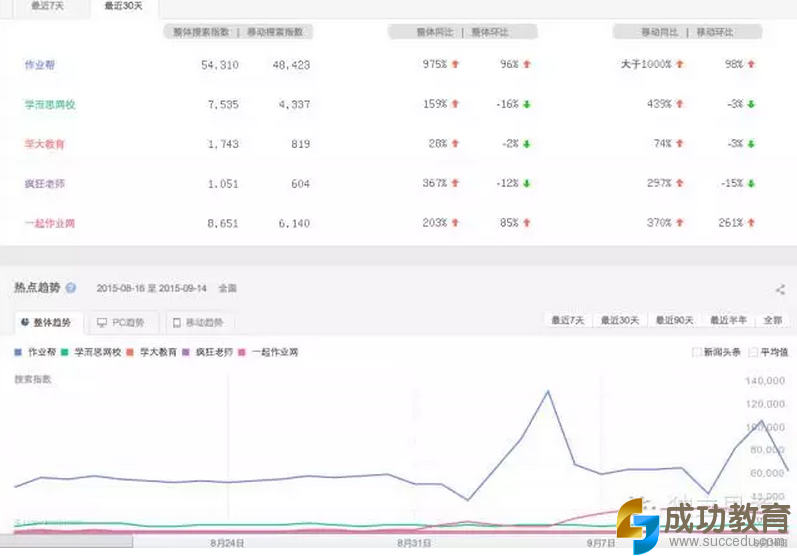The width and height of the screenshot is (797, 556).
Task: Open the 作业帮 keyword link
Action: (40, 65)
